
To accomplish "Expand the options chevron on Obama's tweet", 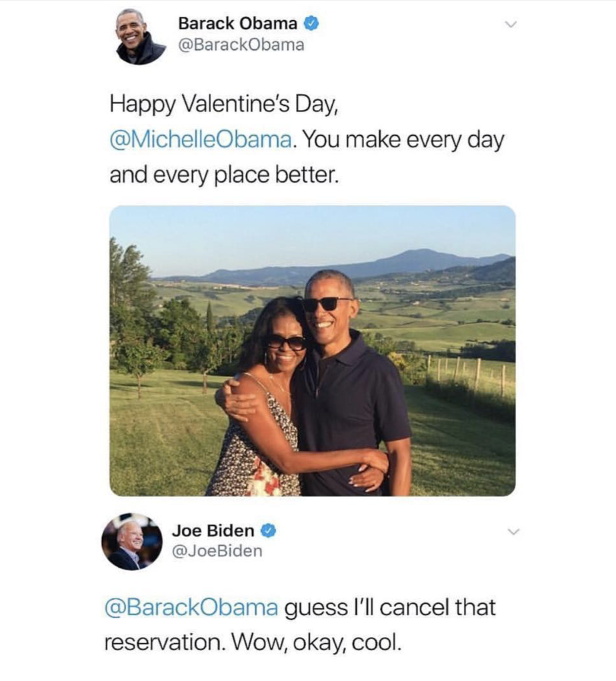I will pos(511,25).
